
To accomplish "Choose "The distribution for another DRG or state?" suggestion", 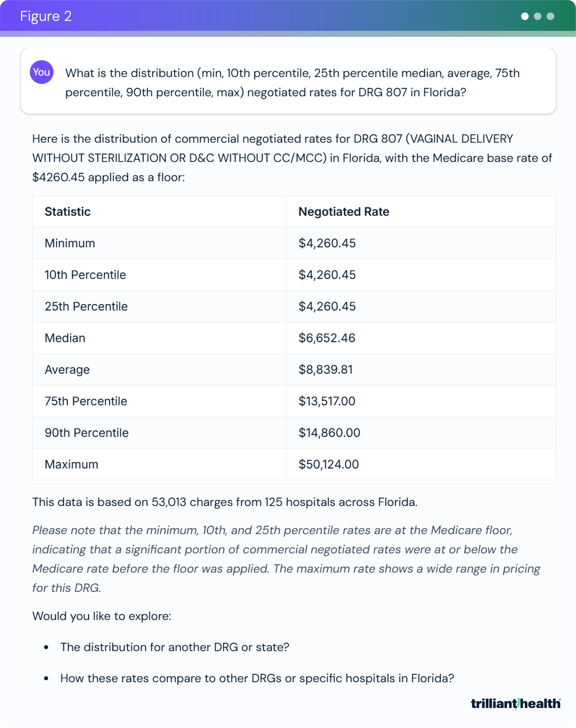I will 175,647.
